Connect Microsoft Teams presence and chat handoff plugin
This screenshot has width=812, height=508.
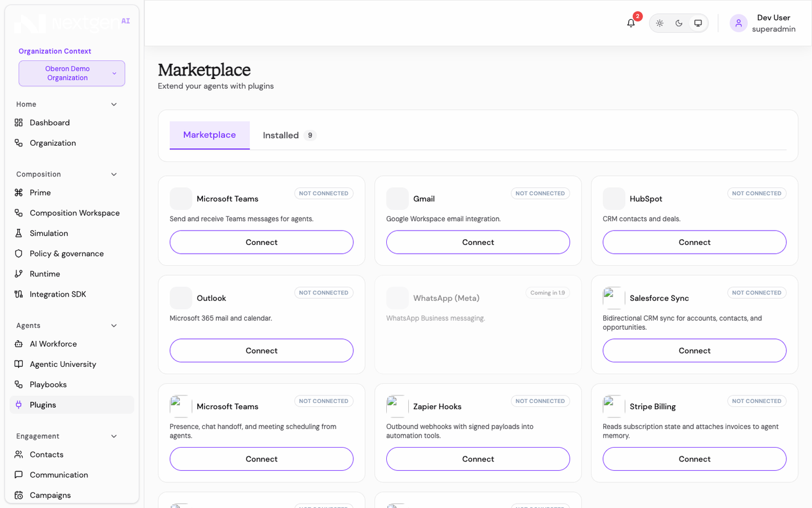coord(262,459)
